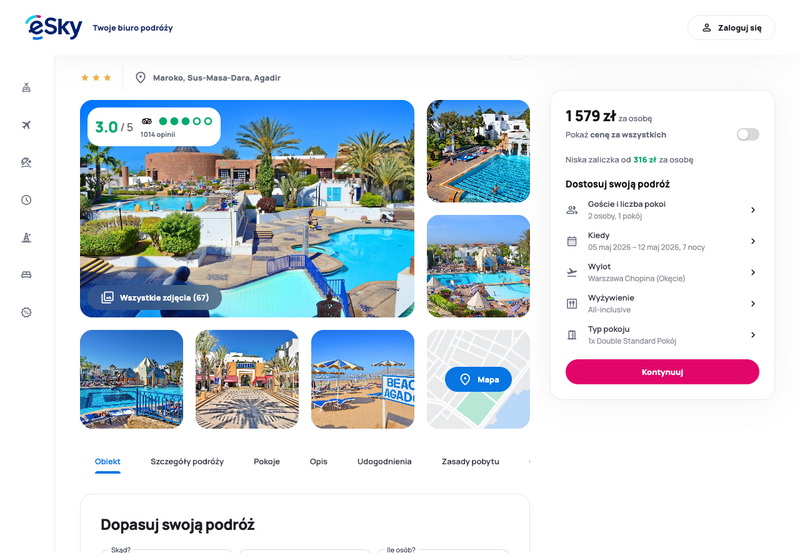Open the Wylot departure airport chevron
Viewport: 800px width, 553px height.
pyautogui.click(x=753, y=272)
